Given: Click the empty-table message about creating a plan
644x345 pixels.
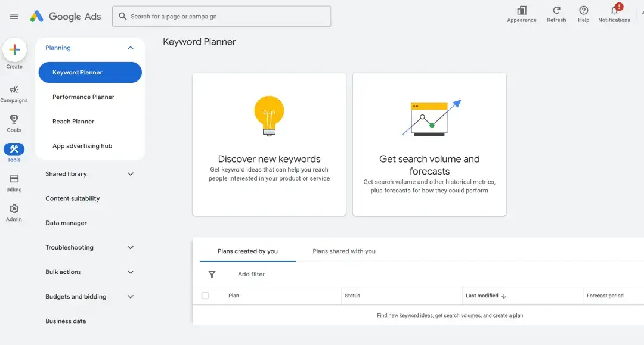Looking at the screenshot, I should tap(450, 315).
